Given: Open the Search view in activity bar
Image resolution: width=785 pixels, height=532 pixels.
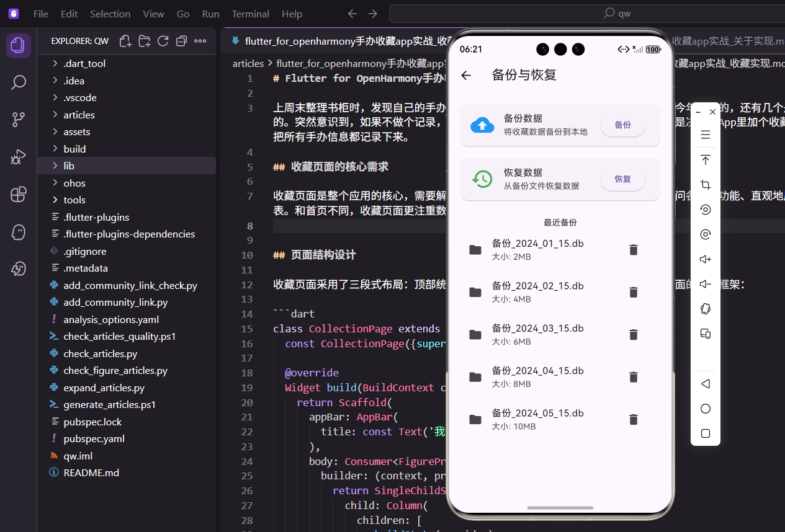Looking at the screenshot, I should pyautogui.click(x=19, y=82).
